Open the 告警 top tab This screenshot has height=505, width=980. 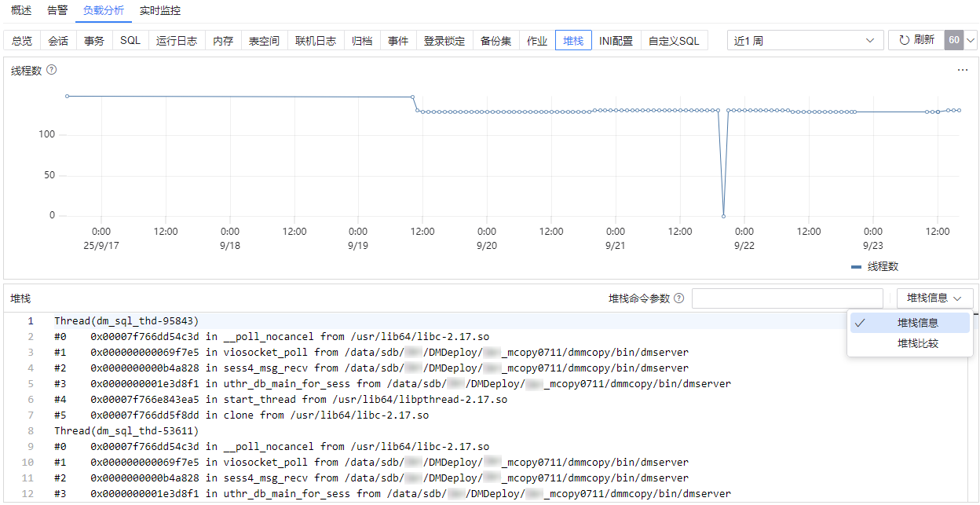57,11
